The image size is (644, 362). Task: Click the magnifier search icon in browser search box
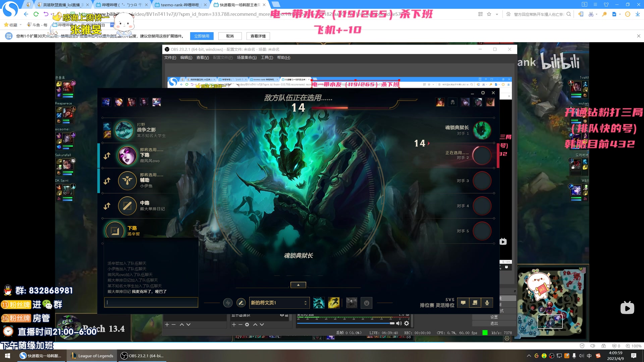(569, 14)
